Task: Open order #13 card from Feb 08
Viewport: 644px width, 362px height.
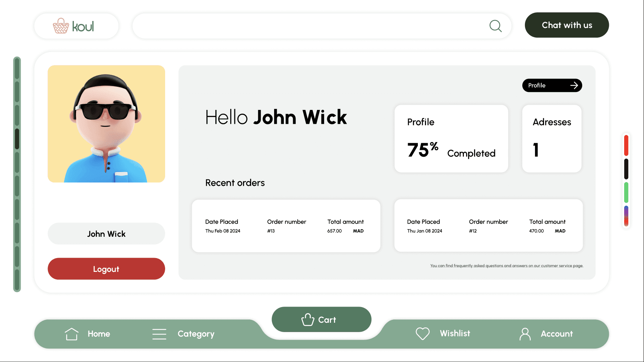Action: [286, 226]
